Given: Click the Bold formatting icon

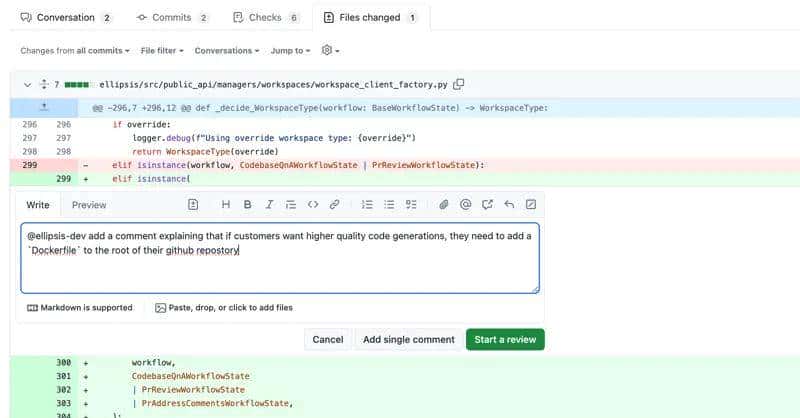Looking at the screenshot, I should pyautogui.click(x=247, y=205).
